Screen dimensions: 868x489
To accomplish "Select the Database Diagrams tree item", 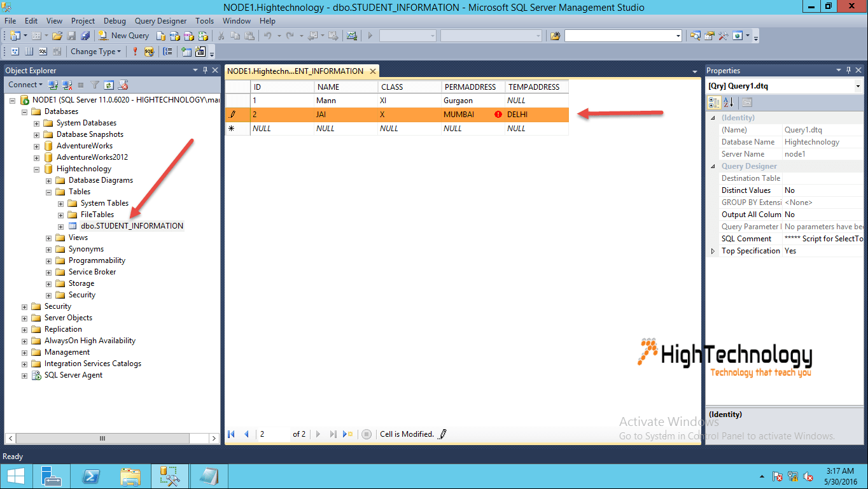I will [x=101, y=180].
